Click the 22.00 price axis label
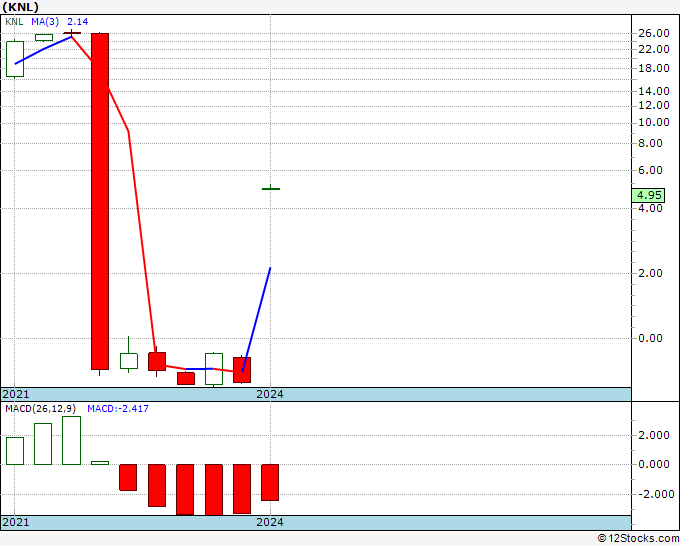The image size is (680, 546). [654, 49]
